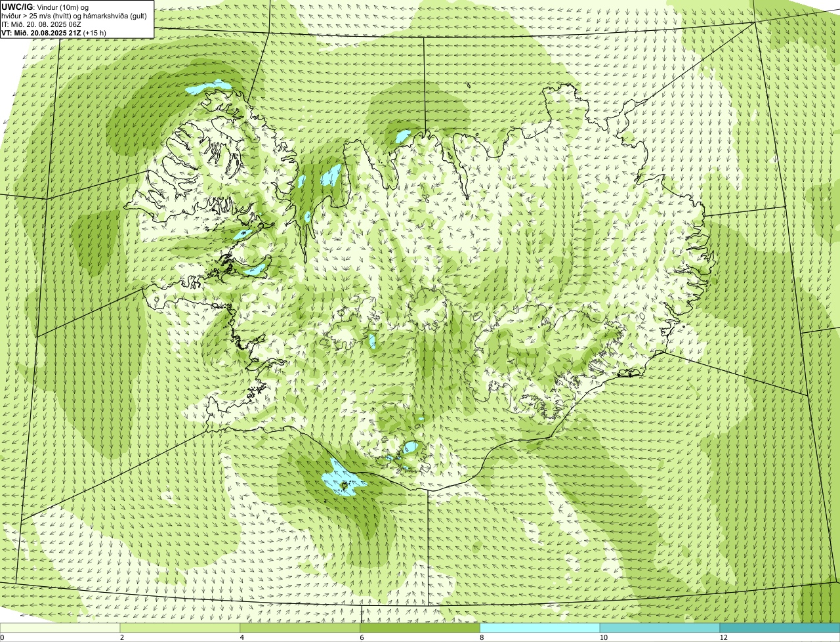Click the "UWC/IG: Vindur (10m) og" title line
The width and height of the screenshot is (840, 642).
[45, 7]
